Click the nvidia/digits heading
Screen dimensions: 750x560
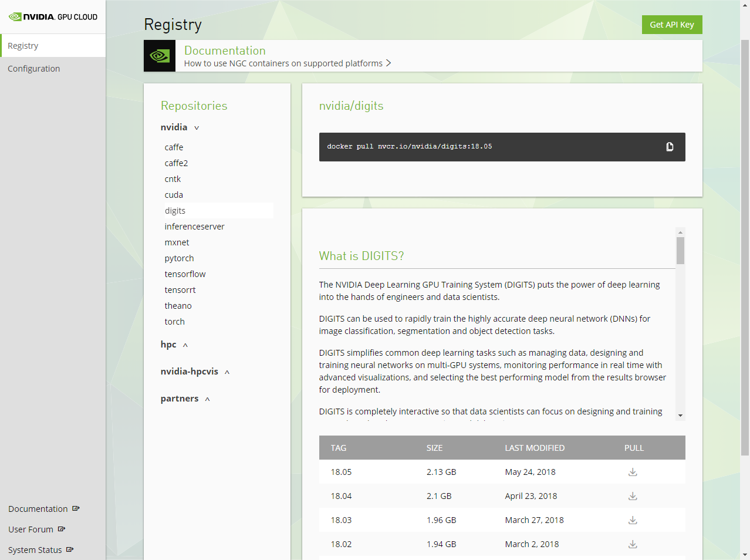[351, 106]
